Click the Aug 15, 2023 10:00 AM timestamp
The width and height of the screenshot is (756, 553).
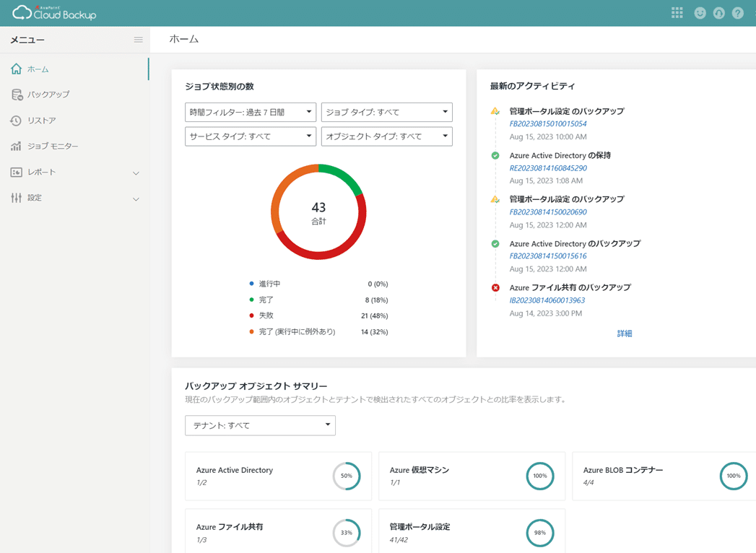548,137
